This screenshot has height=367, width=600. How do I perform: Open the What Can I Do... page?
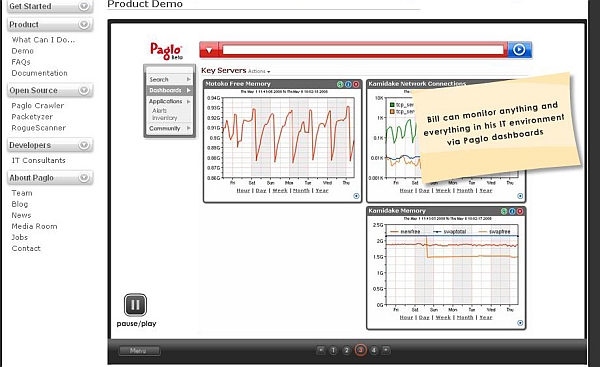point(43,40)
